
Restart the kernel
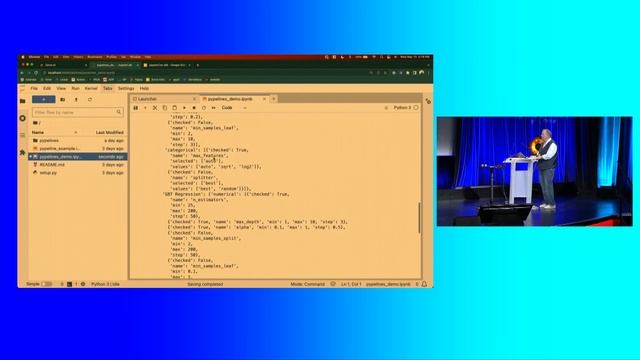click(204, 108)
